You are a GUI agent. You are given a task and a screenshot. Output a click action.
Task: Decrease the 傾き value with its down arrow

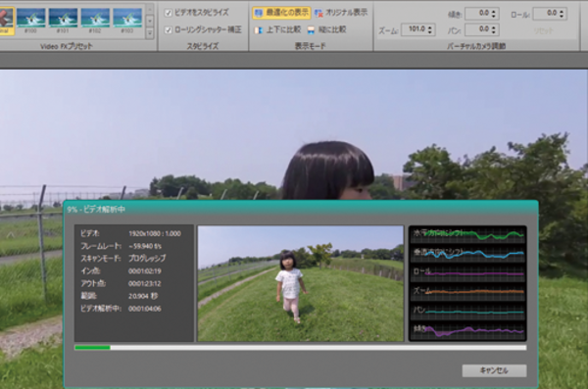(x=494, y=17)
